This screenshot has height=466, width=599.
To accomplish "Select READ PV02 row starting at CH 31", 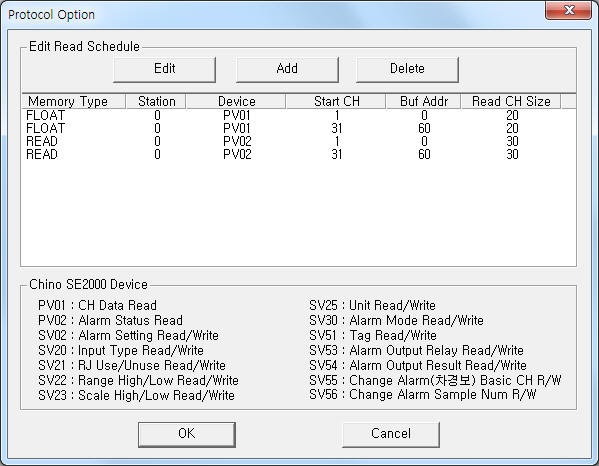I will click(298, 154).
